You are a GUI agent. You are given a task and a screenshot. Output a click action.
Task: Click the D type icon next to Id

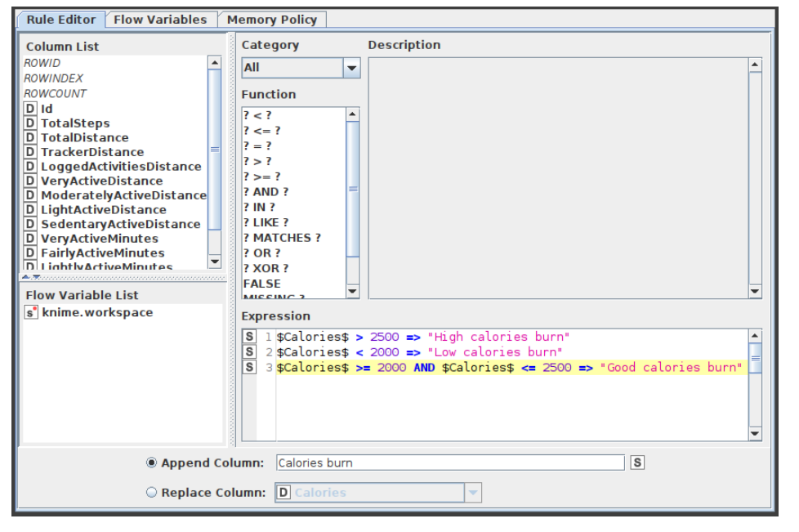30,109
